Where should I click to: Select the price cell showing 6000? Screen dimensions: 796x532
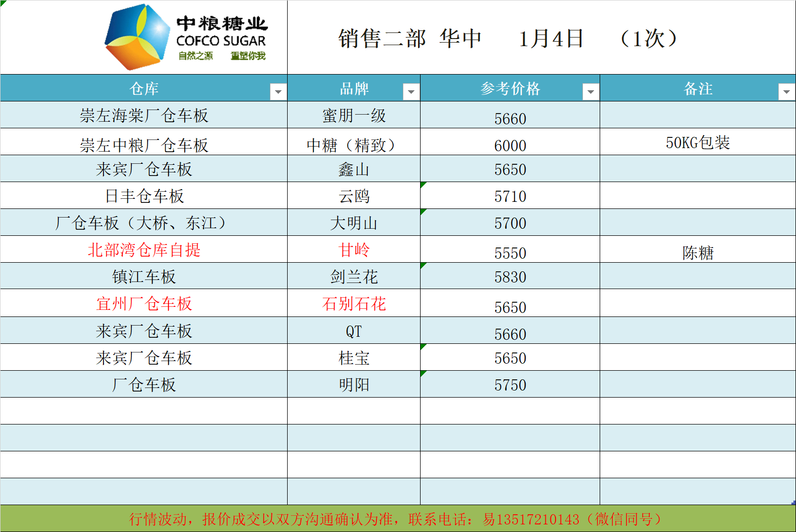pos(510,145)
